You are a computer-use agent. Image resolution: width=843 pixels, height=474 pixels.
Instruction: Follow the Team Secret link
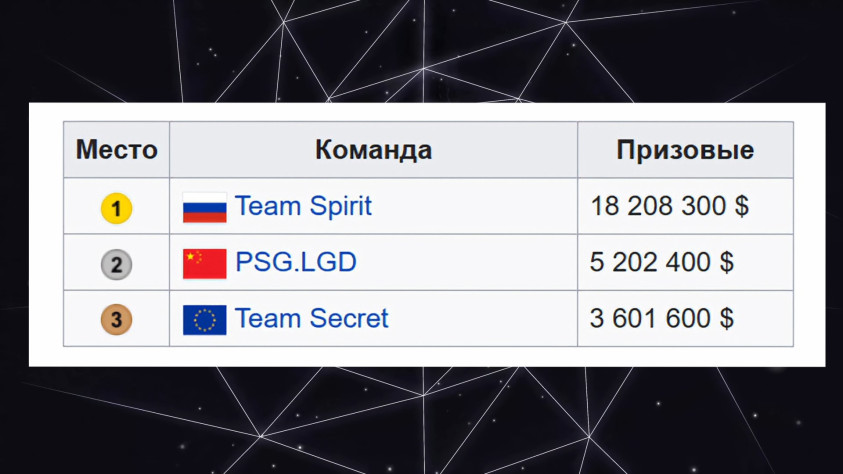coord(311,319)
